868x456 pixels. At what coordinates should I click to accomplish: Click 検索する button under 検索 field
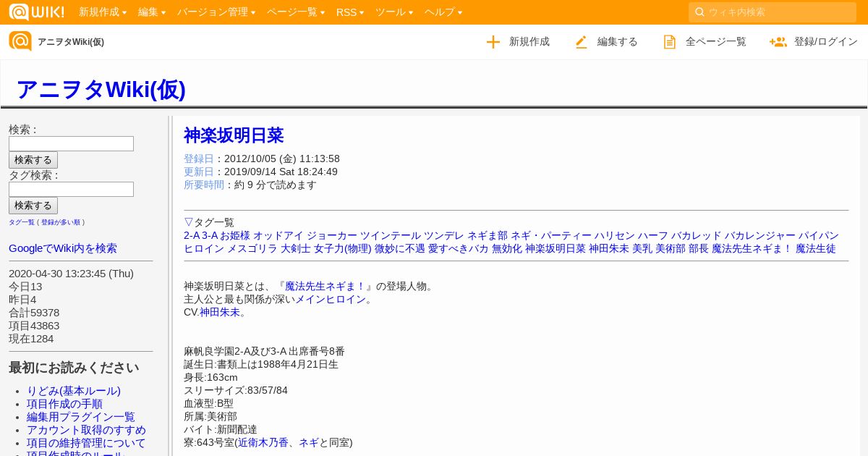pyautogui.click(x=33, y=160)
